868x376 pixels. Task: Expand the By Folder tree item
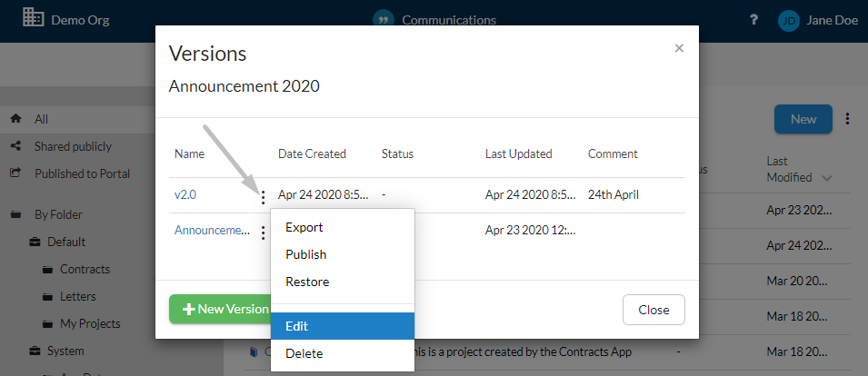click(59, 214)
